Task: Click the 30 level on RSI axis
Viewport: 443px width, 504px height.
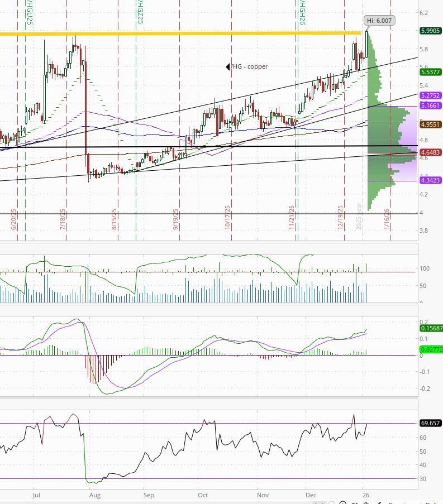Action: pos(423,479)
